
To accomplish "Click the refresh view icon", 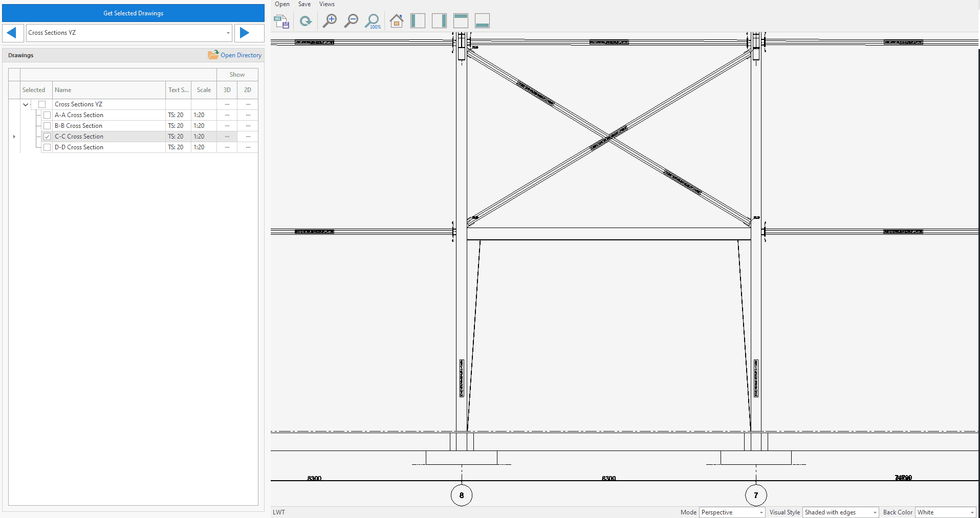I will (x=306, y=21).
